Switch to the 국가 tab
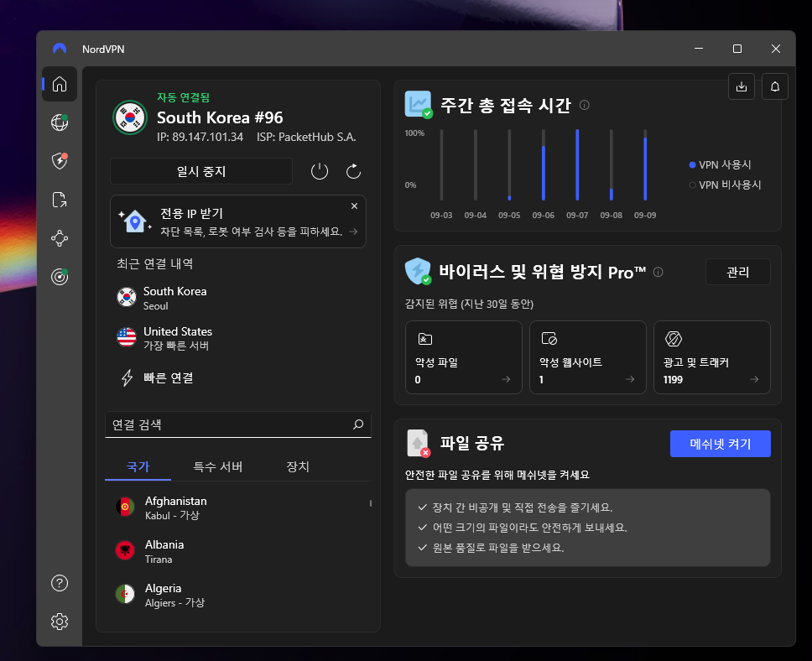The height and width of the screenshot is (661, 812). (x=138, y=466)
